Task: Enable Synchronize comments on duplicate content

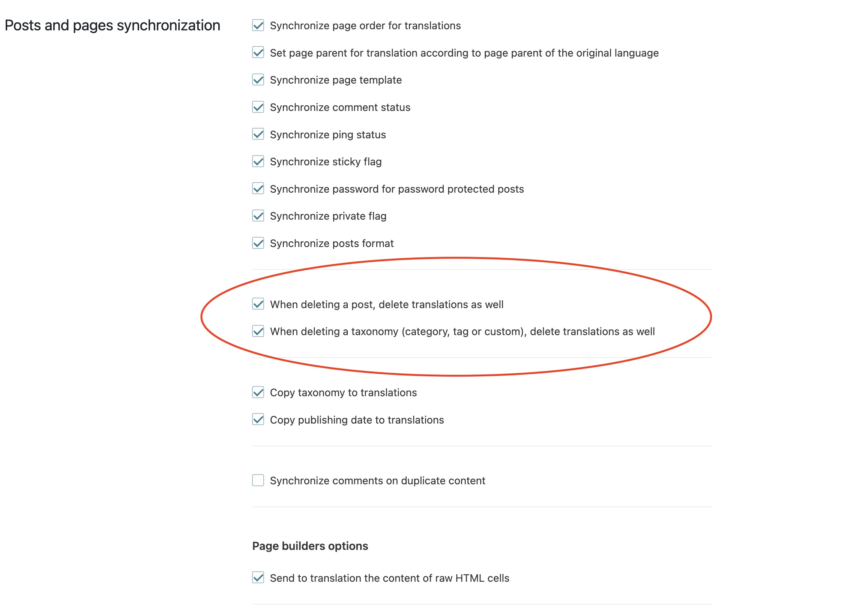Action: [x=258, y=480]
